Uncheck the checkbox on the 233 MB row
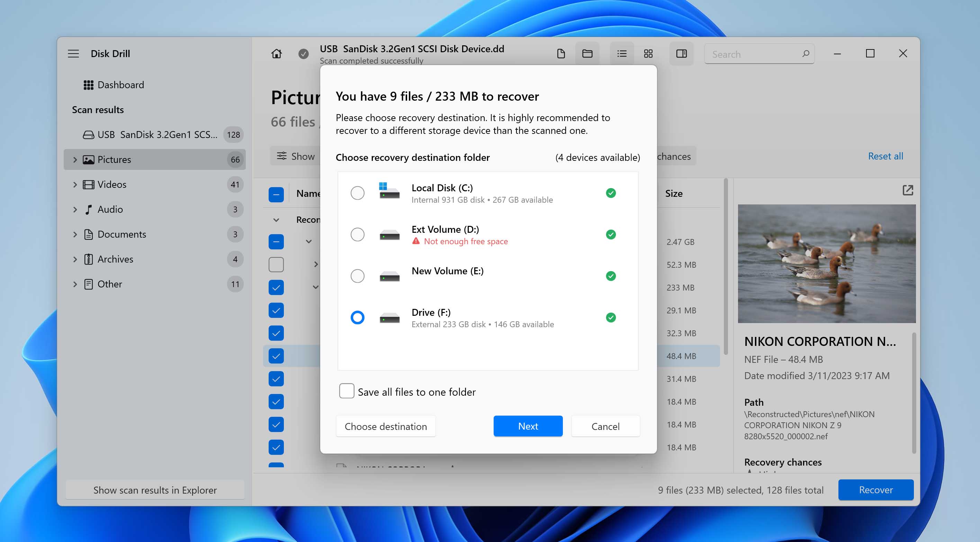The image size is (980, 542). point(276,287)
